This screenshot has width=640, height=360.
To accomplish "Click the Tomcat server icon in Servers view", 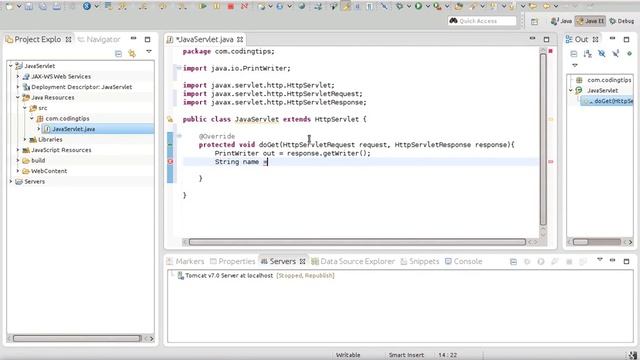I will tap(180, 276).
